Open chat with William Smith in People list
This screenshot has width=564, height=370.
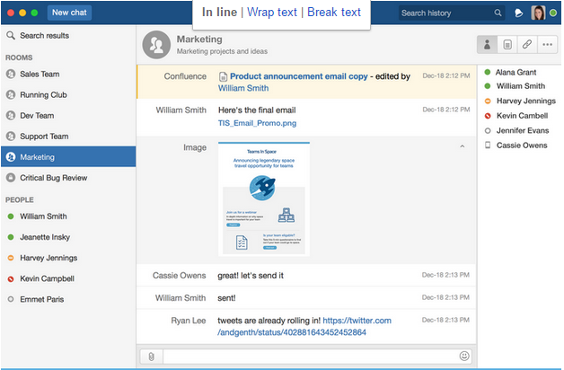coord(68,216)
